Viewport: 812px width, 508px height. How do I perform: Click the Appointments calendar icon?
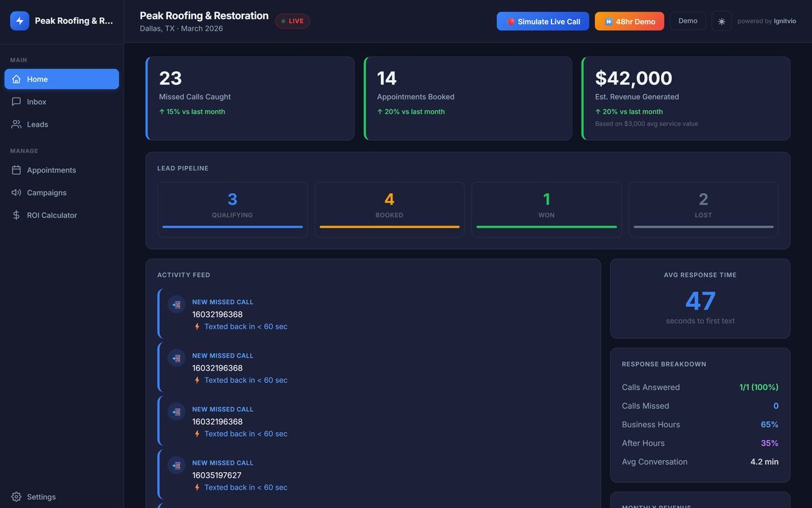(x=16, y=170)
